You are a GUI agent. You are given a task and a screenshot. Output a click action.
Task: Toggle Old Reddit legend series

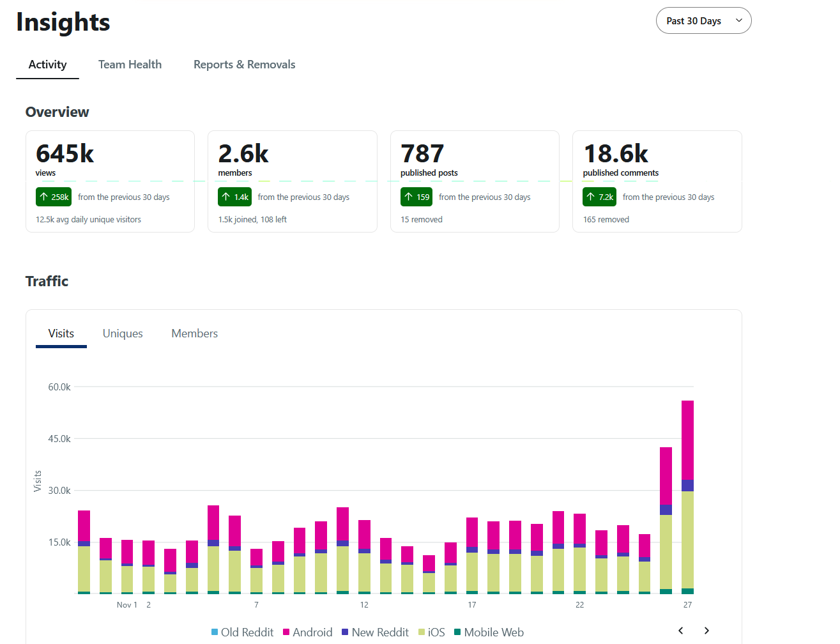(242, 632)
